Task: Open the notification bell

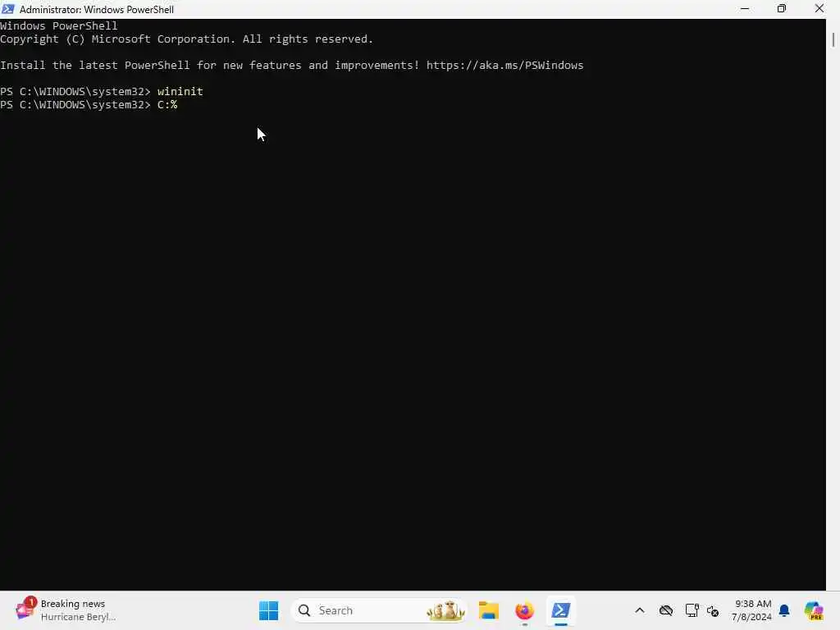Action: tap(784, 610)
